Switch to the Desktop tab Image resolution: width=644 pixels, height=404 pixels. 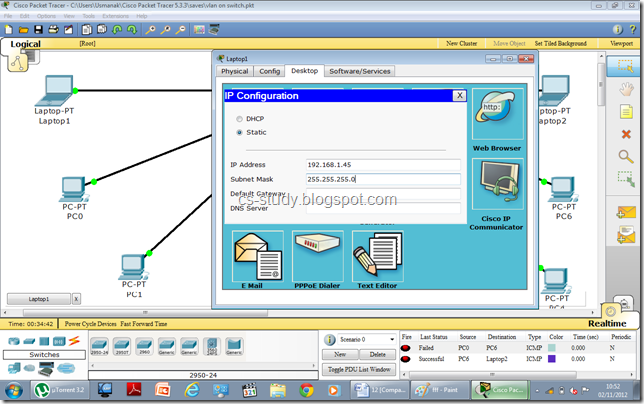point(304,71)
